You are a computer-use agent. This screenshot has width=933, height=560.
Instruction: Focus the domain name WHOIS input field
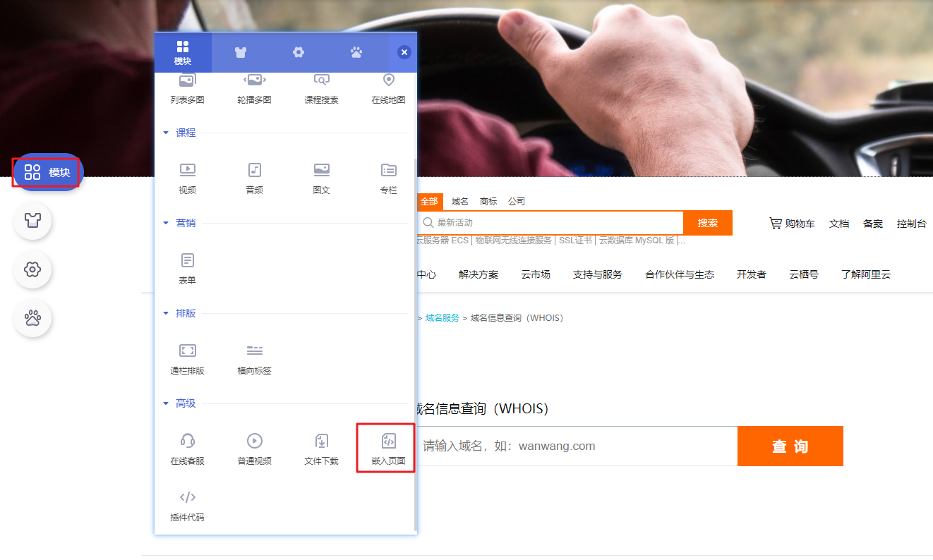pyautogui.click(x=577, y=446)
